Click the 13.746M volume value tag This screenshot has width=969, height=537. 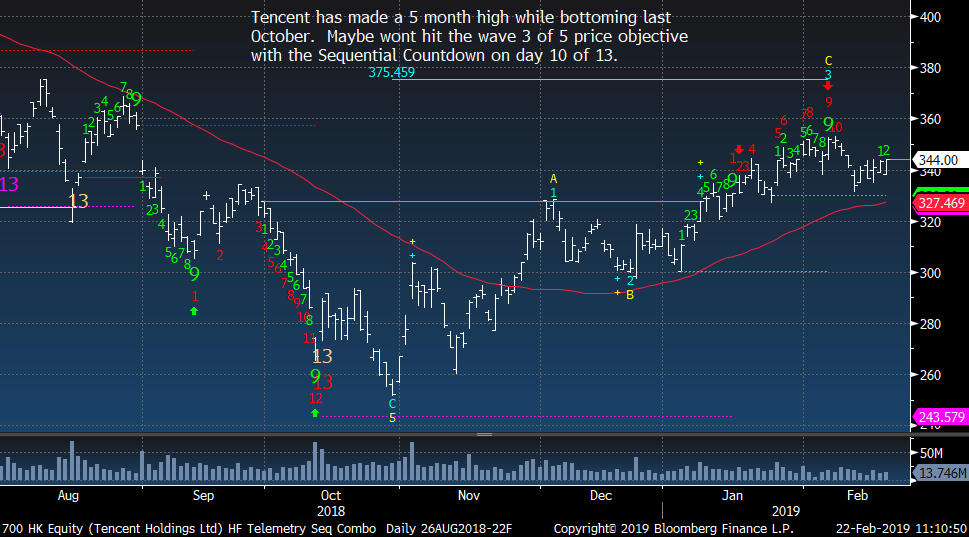point(942,473)
